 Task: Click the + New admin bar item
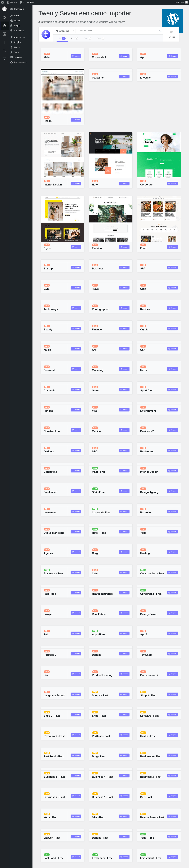click(30, 2)
